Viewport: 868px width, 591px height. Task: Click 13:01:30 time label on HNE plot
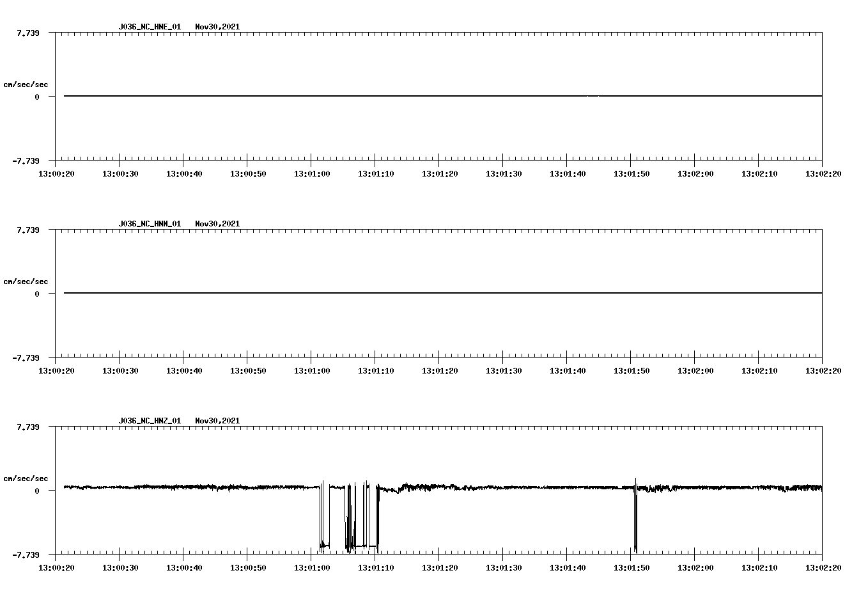pyautogui.click(x=504, y=173)
